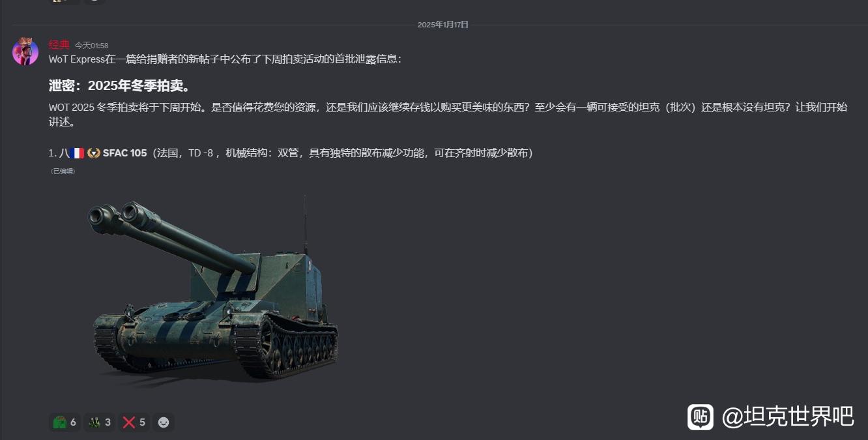The height and width of the screenshot is (440, 868).
Task: Click the message timestamp 今天01:58
Action: point(91,46)
